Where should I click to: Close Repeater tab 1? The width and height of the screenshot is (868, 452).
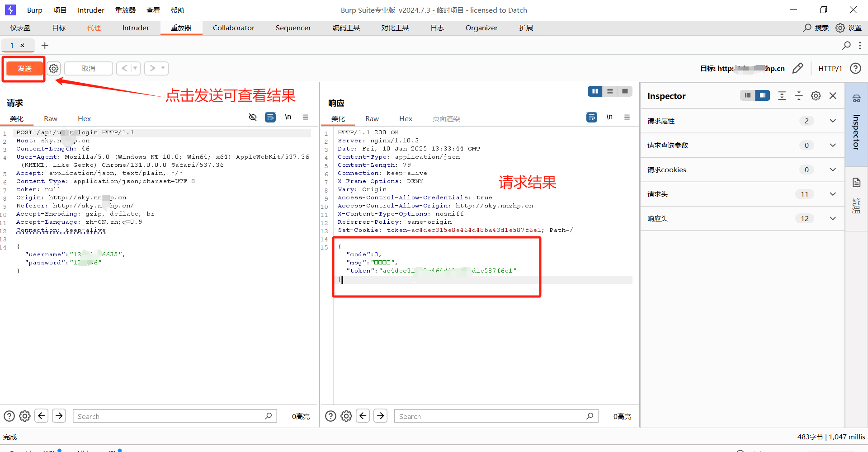22,45
